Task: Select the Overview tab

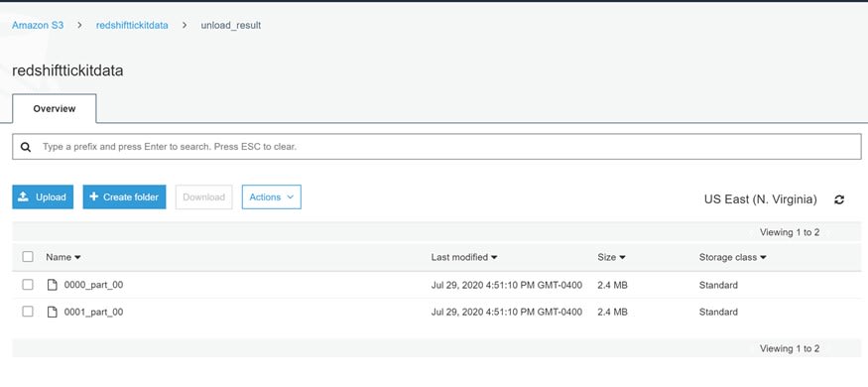Action: point(55,108)
